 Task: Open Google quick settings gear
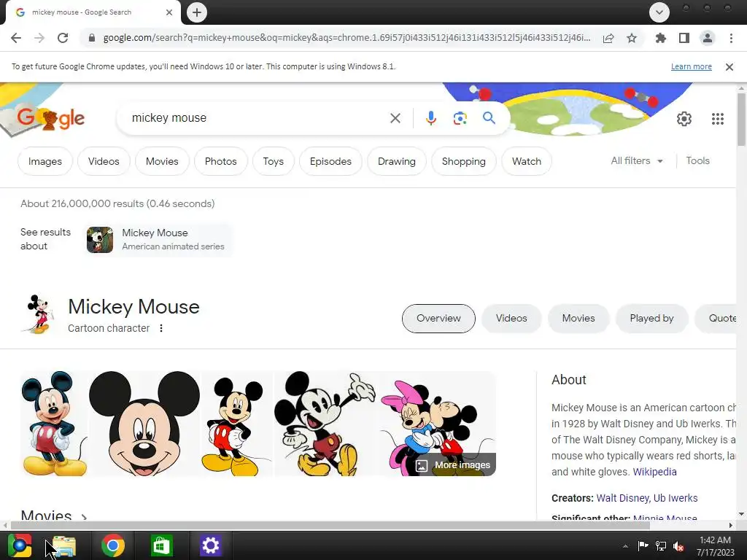(x=684, y=119)
